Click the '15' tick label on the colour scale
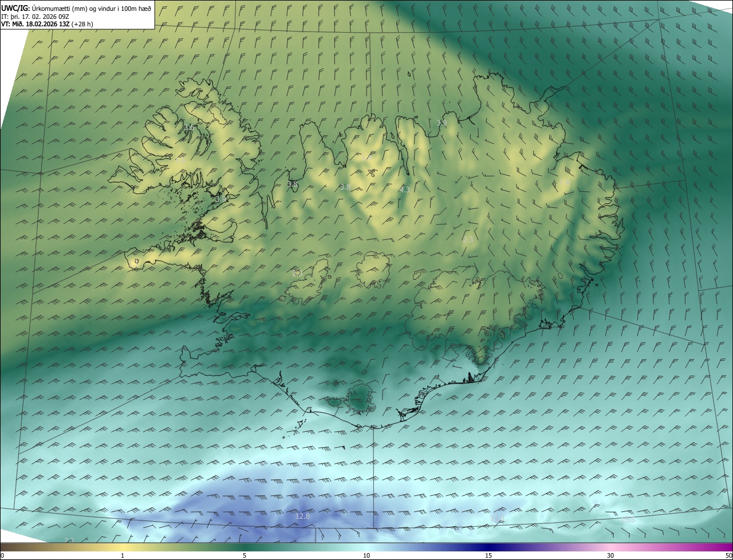Image resolution: width=733 pixels, height=560 pixels. (x=488, y=555)
